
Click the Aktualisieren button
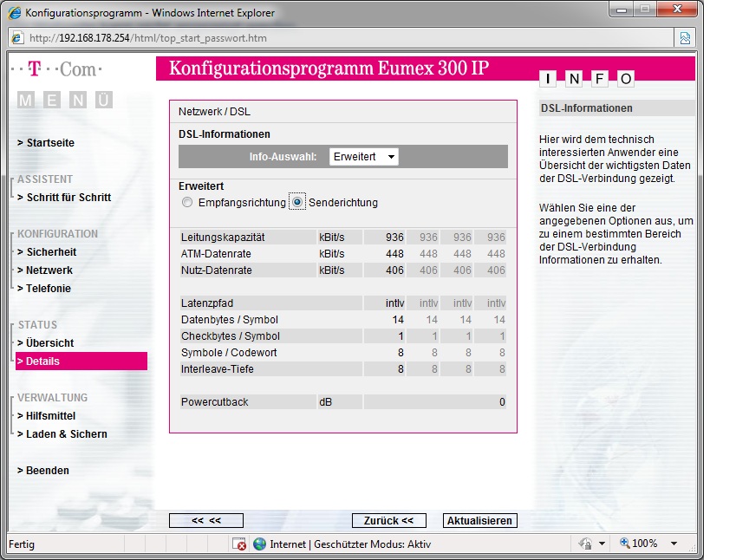tap(479, 521)
